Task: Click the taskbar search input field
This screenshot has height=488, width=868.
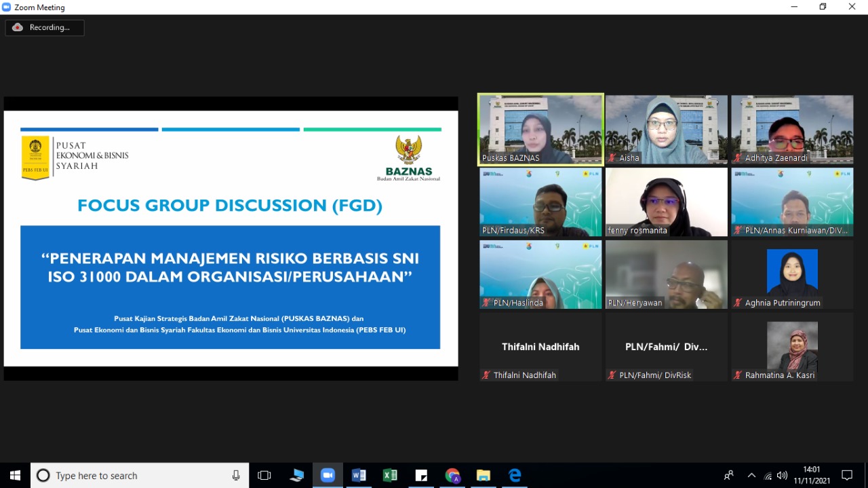Action: 136,475
